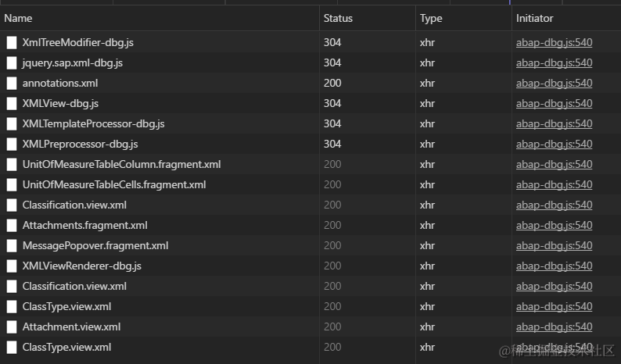Click the 200 status of Attachment.view.xml

click(332, 327)
